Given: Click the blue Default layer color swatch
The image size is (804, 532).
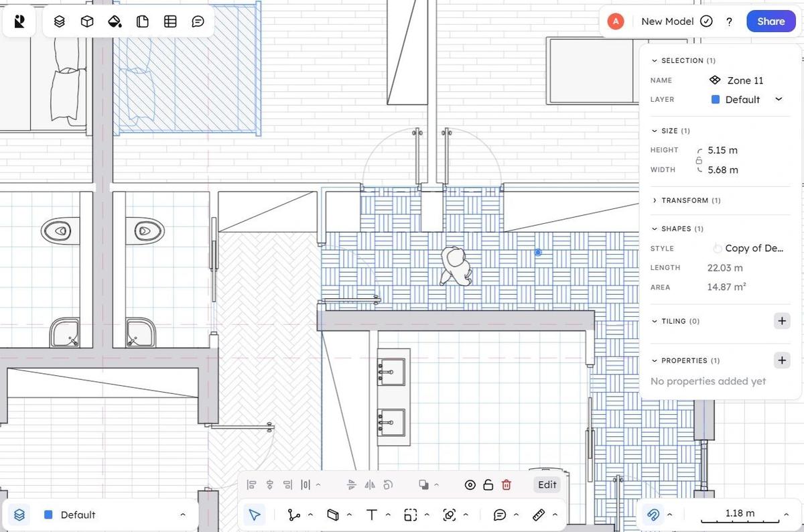Looking at the screenshot, I should click(716, 99).
